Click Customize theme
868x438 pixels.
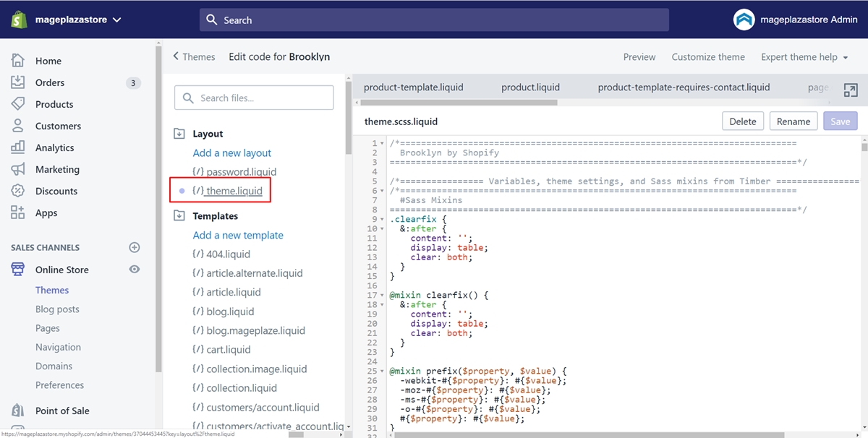coord(708,57)
